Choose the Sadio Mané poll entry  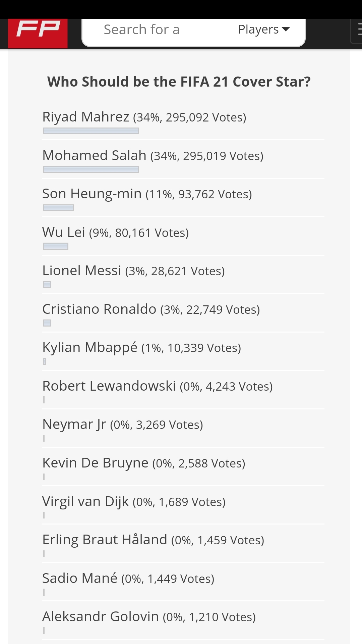point(128,579)
